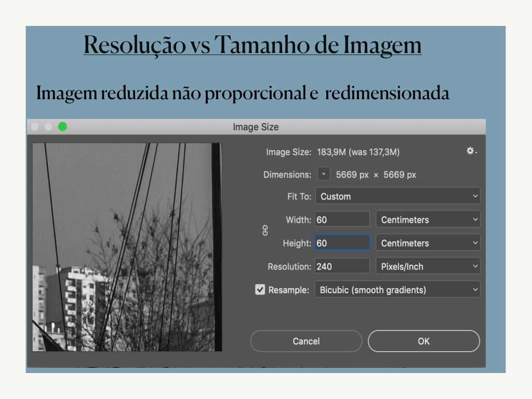The image size is (532, 399).
Task: Open the Width units Centimeters dropdown
Action: click(428, 220)
